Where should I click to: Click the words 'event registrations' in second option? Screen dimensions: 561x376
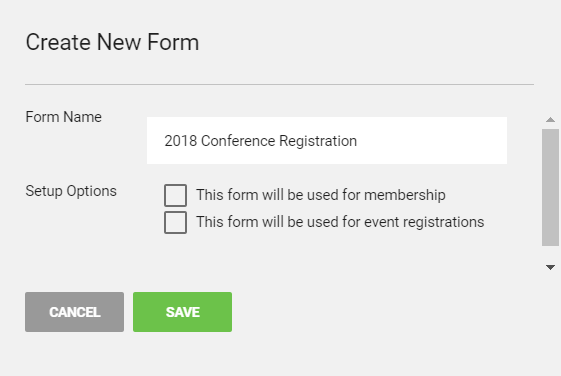[424, 222]
